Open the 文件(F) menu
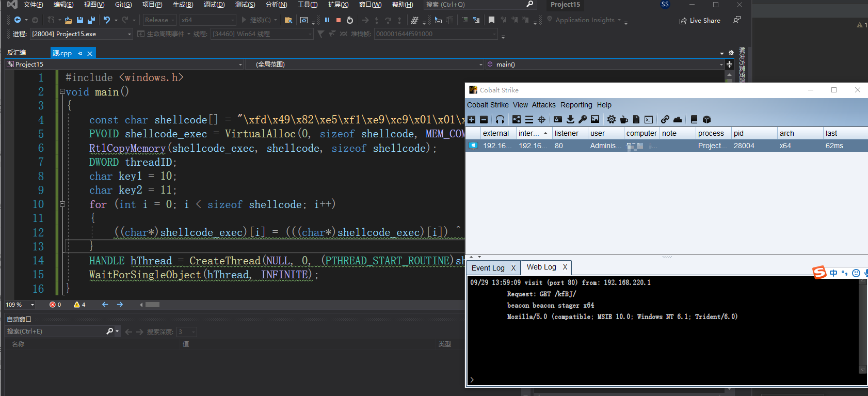The image size is (868, 396). click(34, 5)
